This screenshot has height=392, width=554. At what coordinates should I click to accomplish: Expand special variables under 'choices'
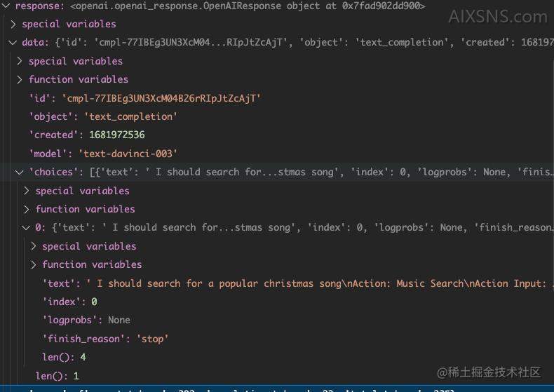coord(27,191)
